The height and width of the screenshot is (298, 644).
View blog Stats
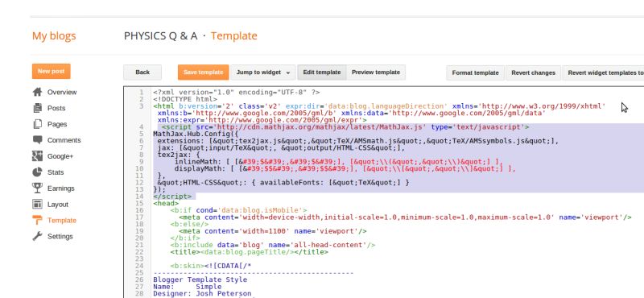click(56, 172)
